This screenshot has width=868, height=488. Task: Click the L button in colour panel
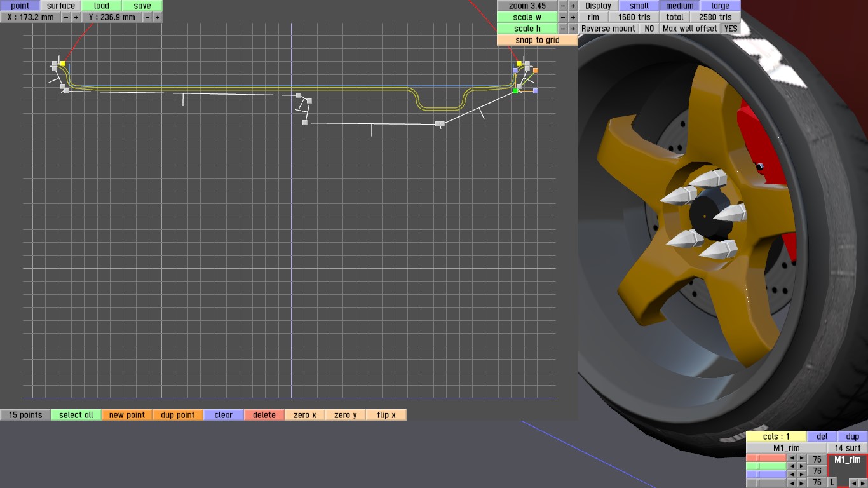pos(832,483)
